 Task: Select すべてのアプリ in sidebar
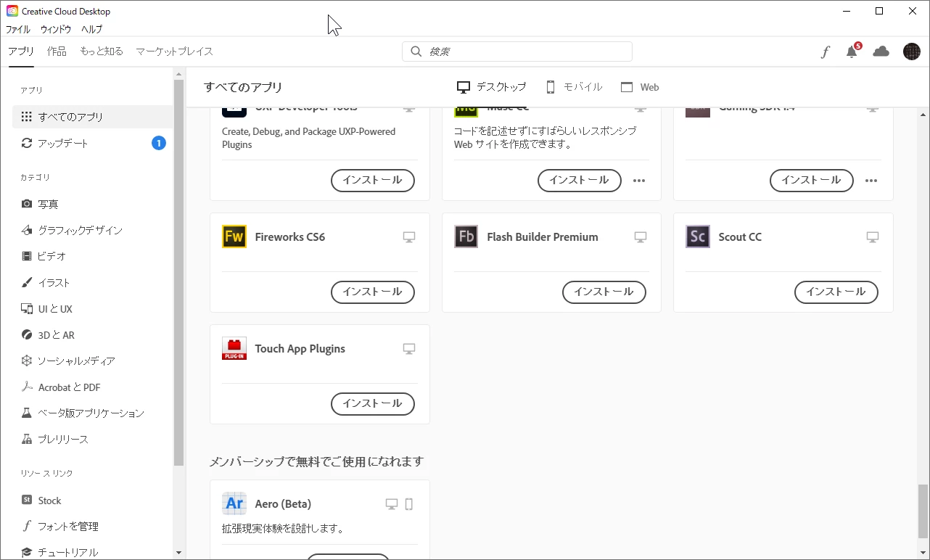tap(93, 117)
